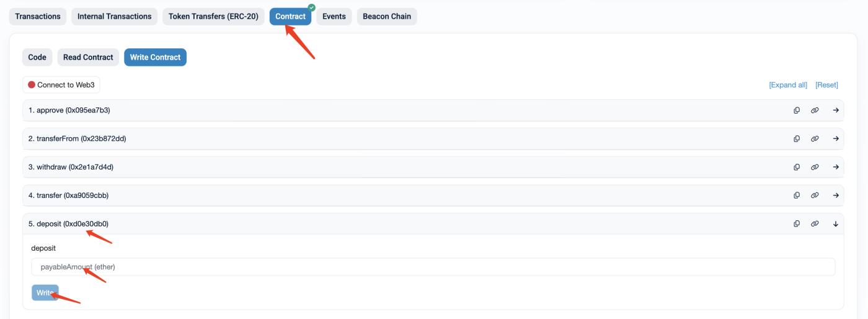Viewport: 868px width, 319px height.
Task: Open the Token Transfers (ERC-20) tab
Action: pyautogui.click(x=213, y=17)
